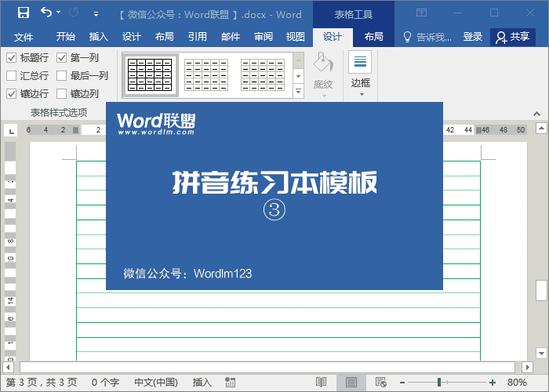
Task: Switch to the 开始 tab
Action: click(x=65, y=37)
